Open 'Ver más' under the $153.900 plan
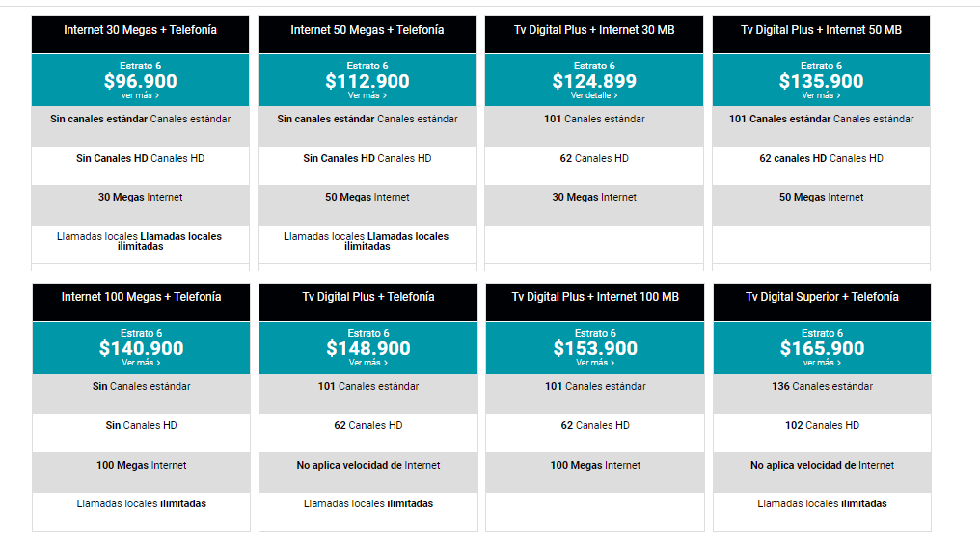980x540 pixels. [x=595, y=363]
